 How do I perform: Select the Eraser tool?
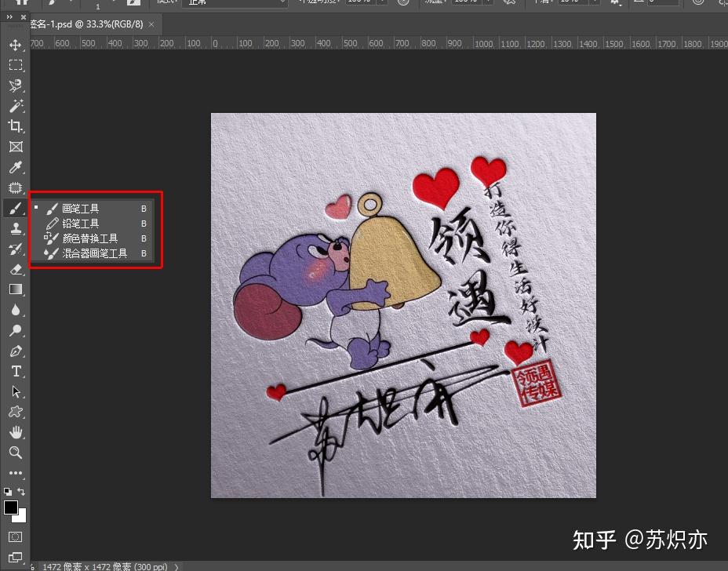(x=16, y=269)
